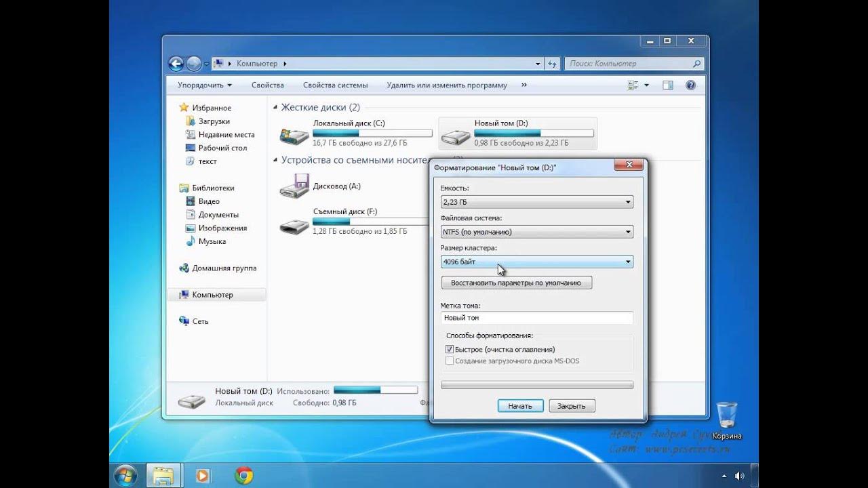Open Загрузки in navigation pane
This screenshot has height=488, width=868.
[x=214, y=121]
